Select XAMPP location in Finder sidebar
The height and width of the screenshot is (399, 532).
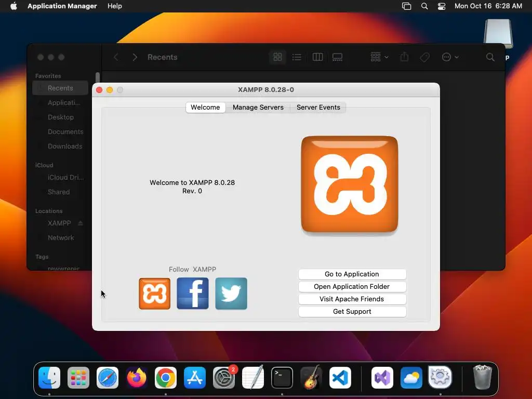click(59, 223)
